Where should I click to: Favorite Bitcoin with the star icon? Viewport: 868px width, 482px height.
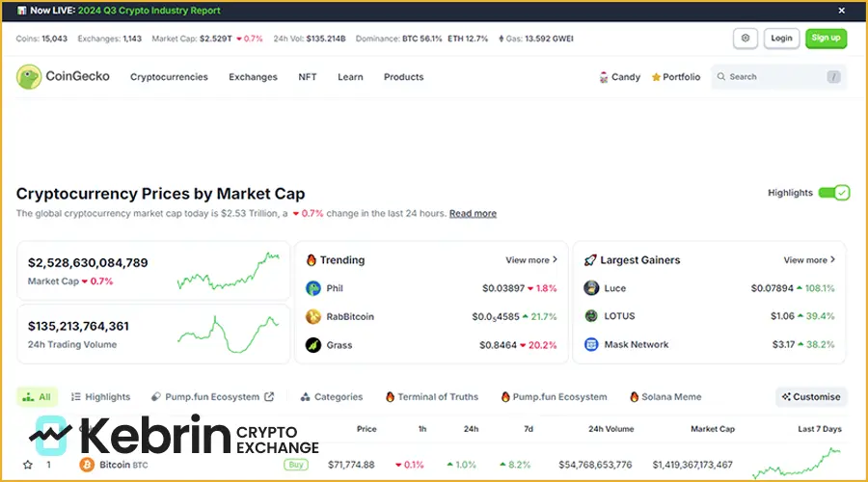pyautogui.click(x=28, y=465)
